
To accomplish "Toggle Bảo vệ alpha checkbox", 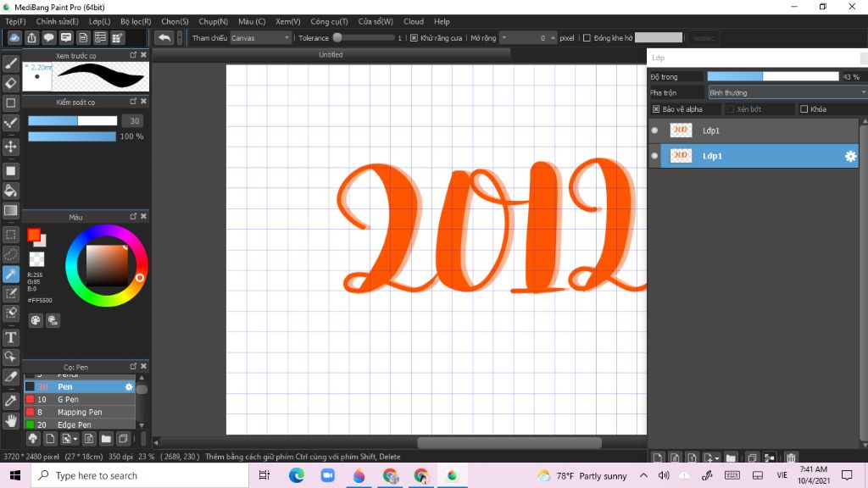I will point(656,109).
